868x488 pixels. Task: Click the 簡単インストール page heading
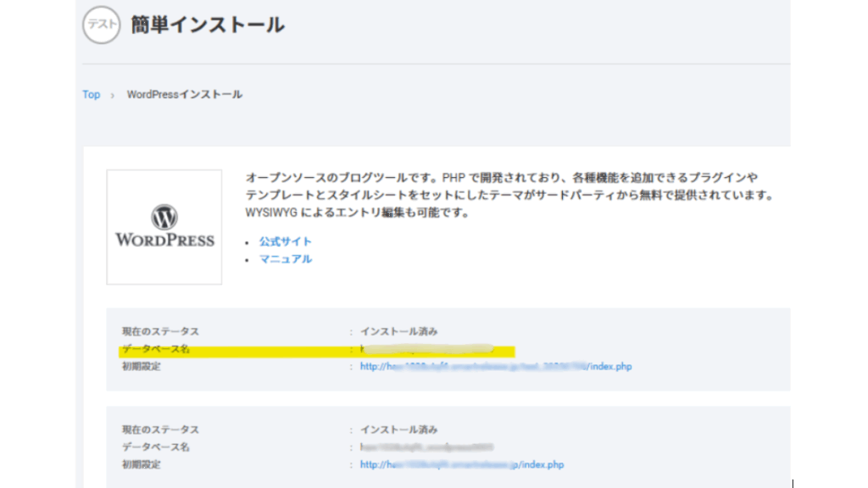pyautogui.click(x=207, y=25)
